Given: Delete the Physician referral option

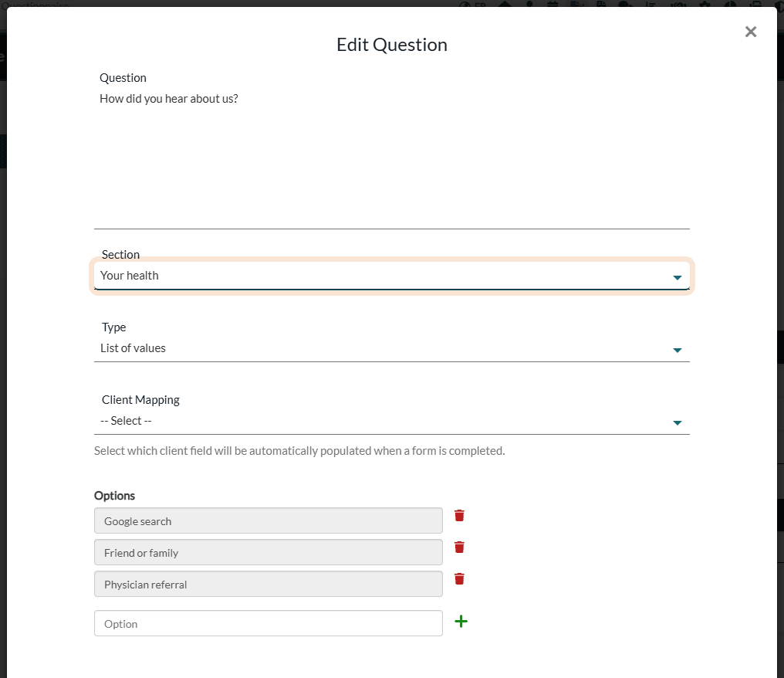Looking at the screenshot, I should tap(459, 579).
